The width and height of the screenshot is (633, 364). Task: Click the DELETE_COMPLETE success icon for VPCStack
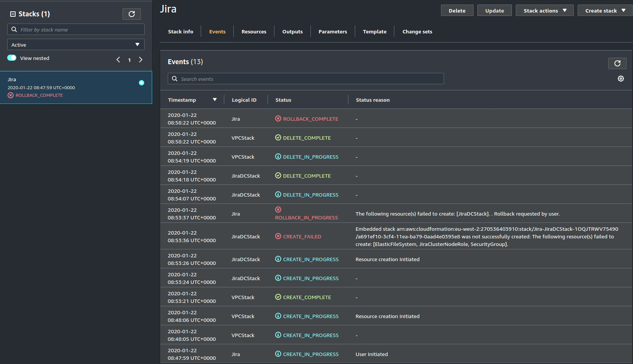point(278,137)
